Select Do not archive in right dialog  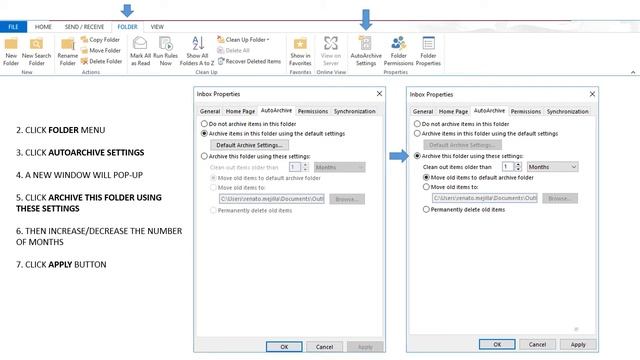417,123
